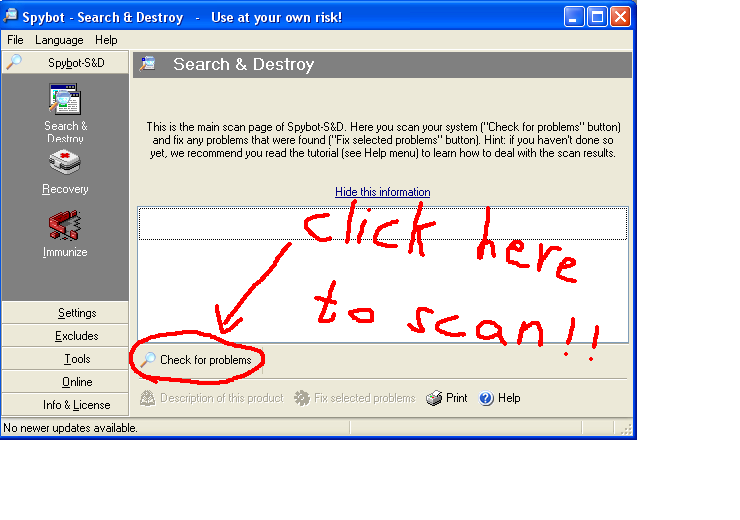Maximize the Spybot window
Screen dimensions: 740x520
(597, 17)
